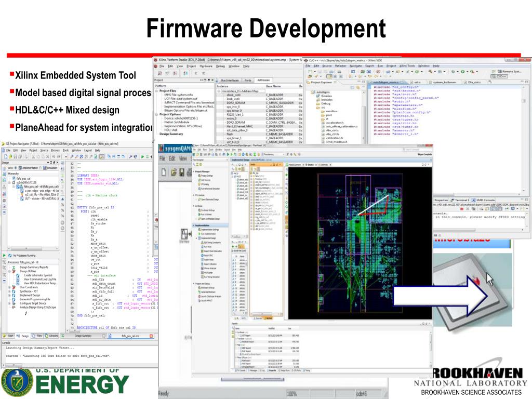Click Cut scissors icon in ISE toolbar

pyautogui.click(x=33, y=157)
